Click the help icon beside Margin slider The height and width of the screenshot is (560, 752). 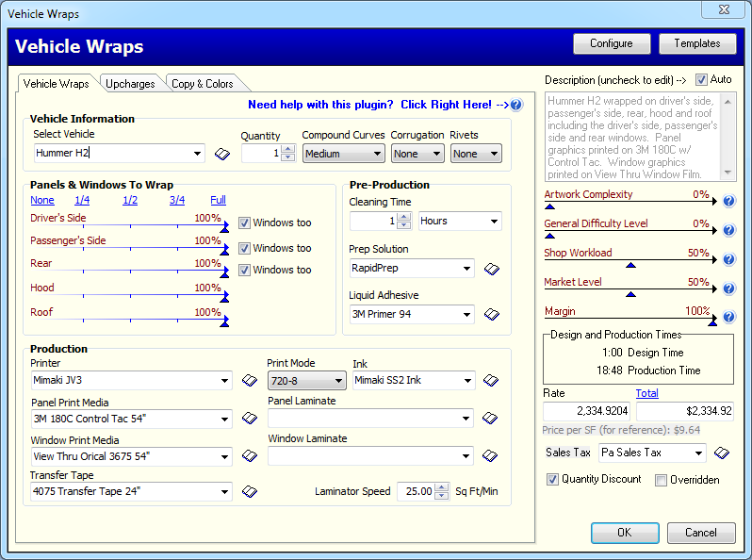tap(728, 317)
